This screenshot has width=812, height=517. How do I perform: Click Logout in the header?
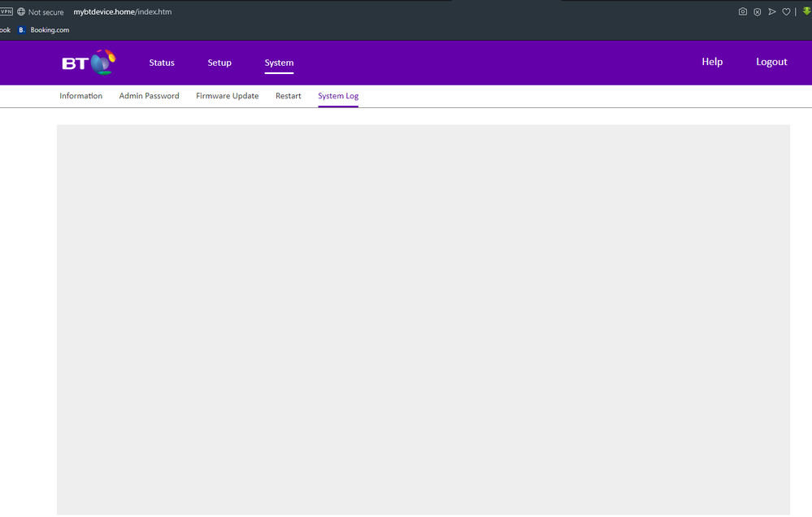771,62
